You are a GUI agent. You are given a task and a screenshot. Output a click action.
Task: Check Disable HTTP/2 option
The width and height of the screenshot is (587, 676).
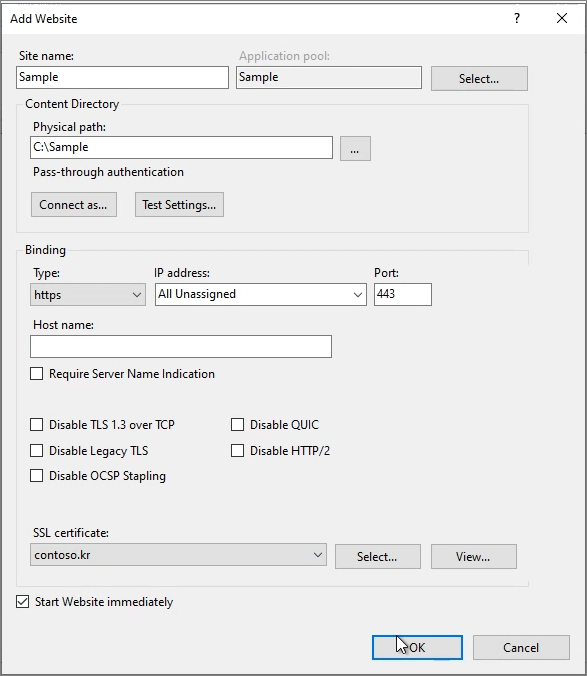[x=237, y=451]
